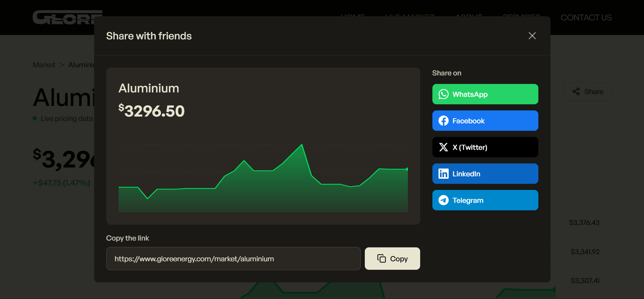644x299 pixels.
Task: Click the $3,307.41 axis value
Action: (585, 281)
